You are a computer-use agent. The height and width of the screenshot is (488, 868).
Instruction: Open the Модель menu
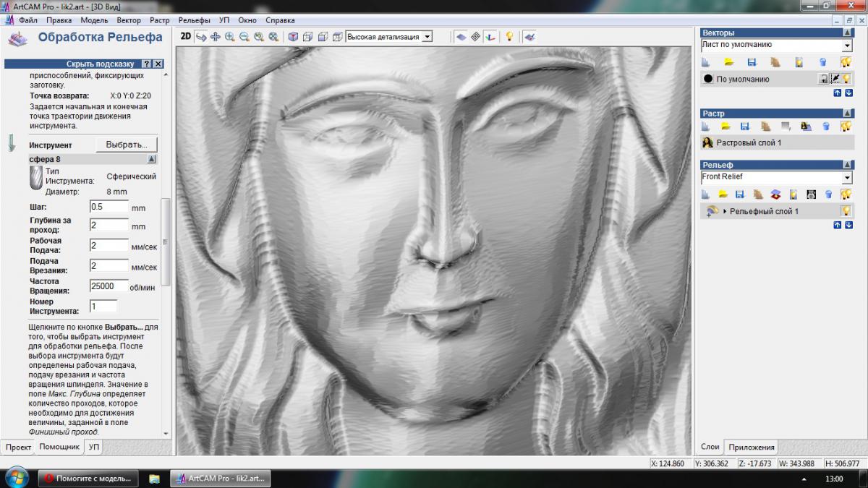(95, 20)
